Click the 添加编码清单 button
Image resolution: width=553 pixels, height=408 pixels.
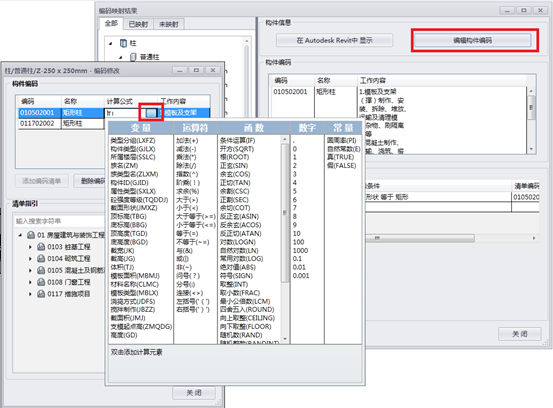[x=42, y=181]
